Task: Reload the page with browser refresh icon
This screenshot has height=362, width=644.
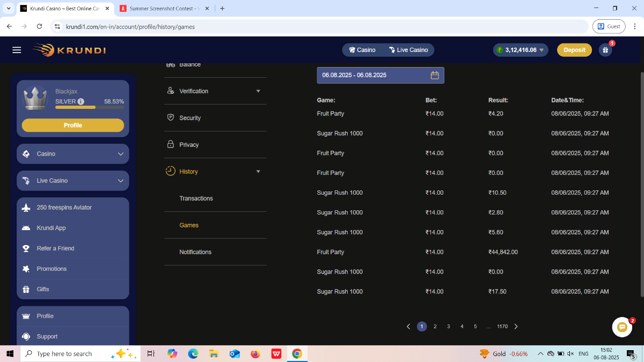Action: pyautogui.click(x=39, y=26)
